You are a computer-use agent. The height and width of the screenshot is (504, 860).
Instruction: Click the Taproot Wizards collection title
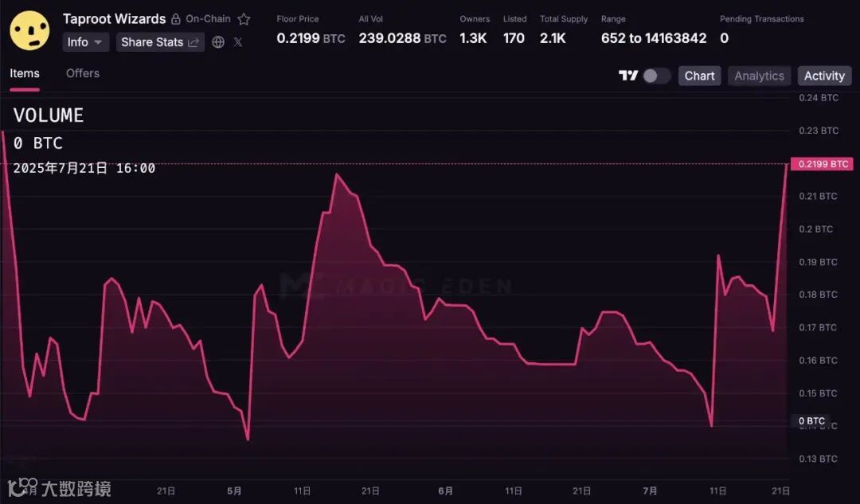114,19
